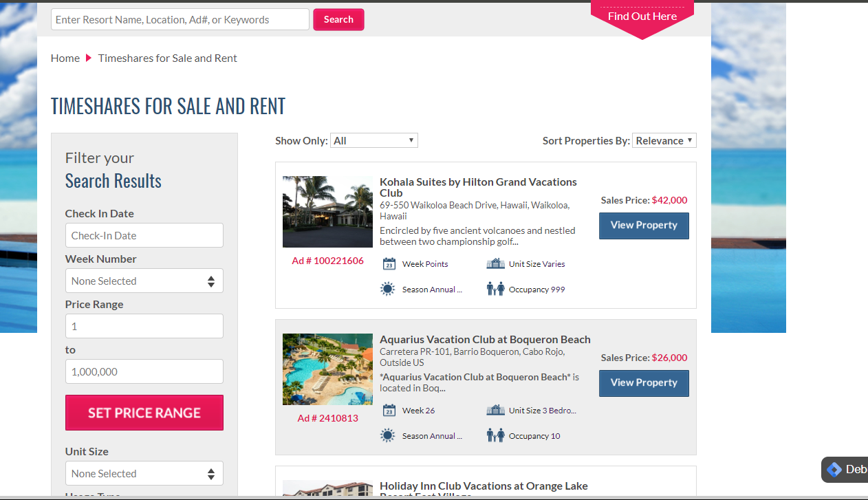
Task: Click the building icon beside Unit Size Varies
Action: point(495,263)
